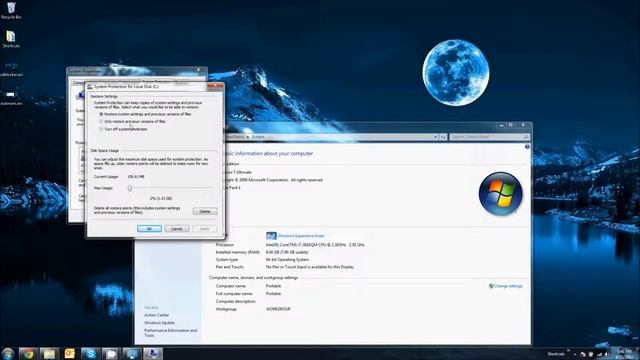Image resolution: width=640 pixels, height=360 pixels.
Task: Close the System Properties window behind the dialog
Action: pos(199,70)
